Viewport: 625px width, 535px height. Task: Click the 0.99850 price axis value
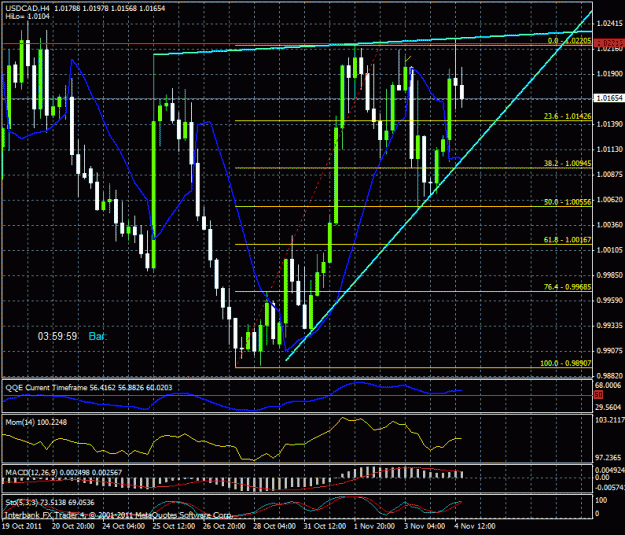(x=610, y=275)
